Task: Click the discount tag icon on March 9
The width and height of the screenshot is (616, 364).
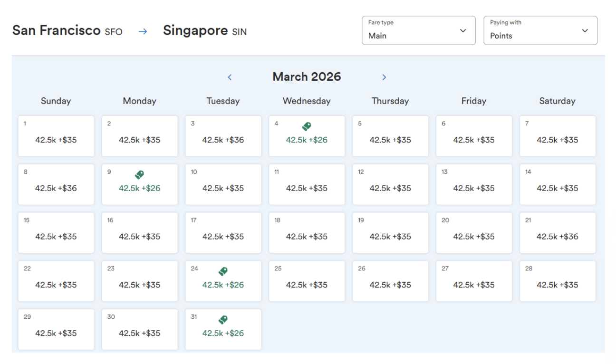Action: [139, 175]
